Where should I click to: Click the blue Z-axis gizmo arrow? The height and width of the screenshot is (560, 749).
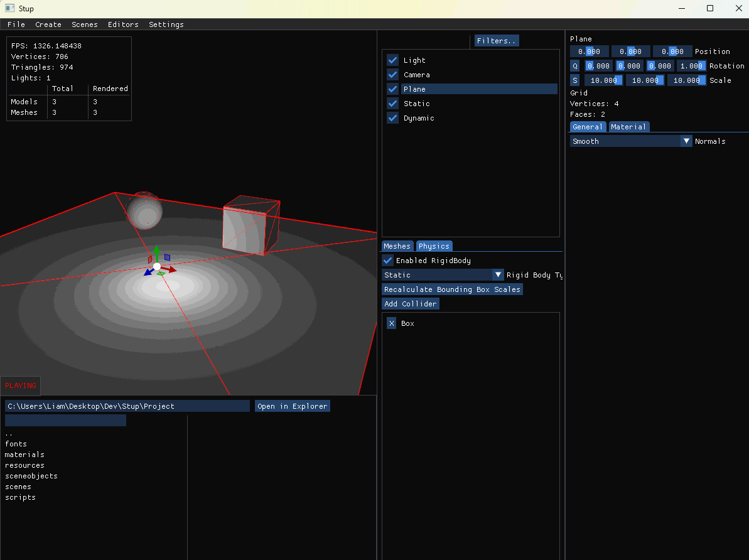tap(148, 272)
